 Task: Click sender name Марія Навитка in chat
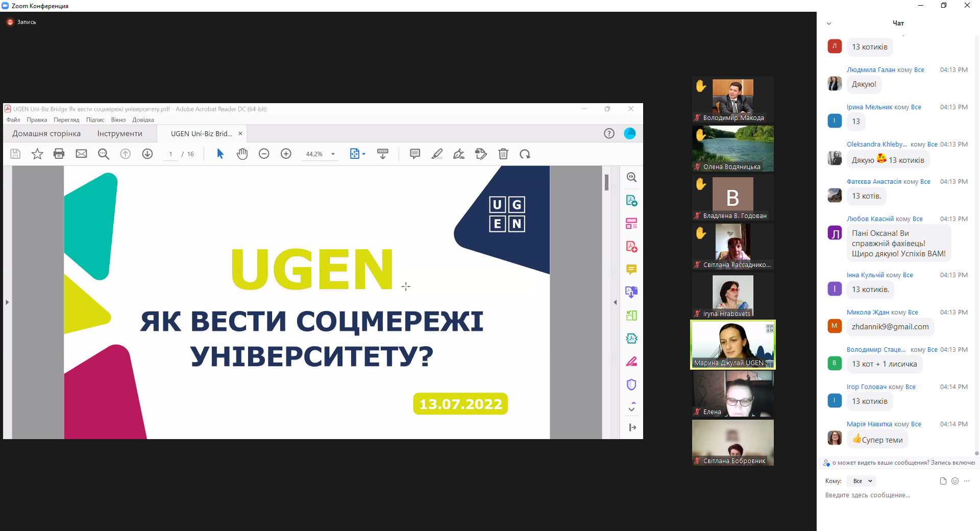pos(869,424)
